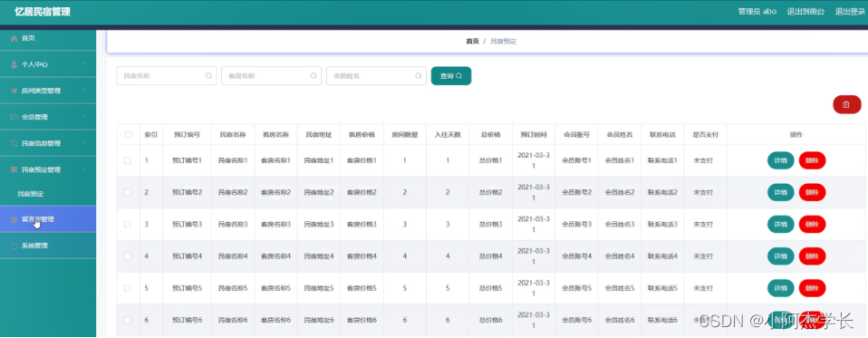Viewport: 868px width, 338px height.
Task: Focus the 民宿名称 search input
Action: coord(166,76)
